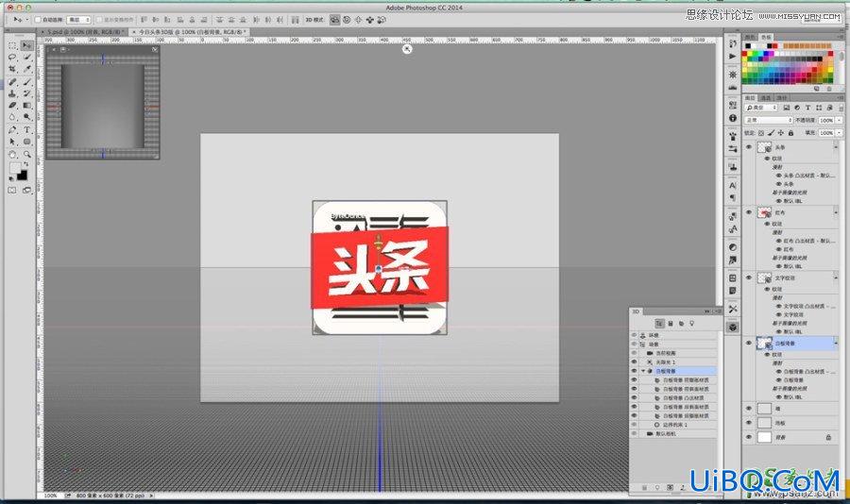Open the fill slider dropdown arrow
This screenshot has height=504, width=850.
[840, 133]
